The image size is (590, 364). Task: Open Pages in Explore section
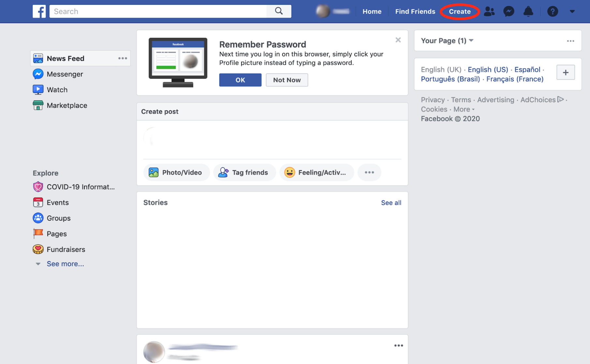coord(57,233)
